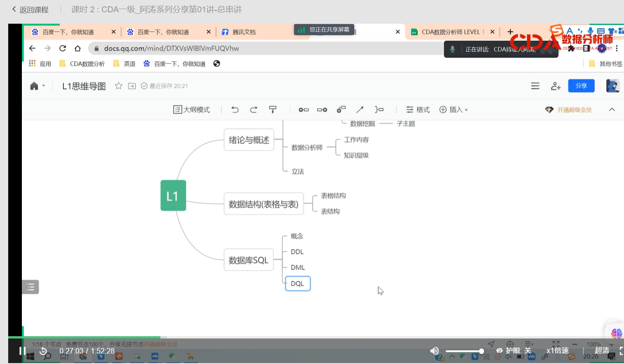The width and height of the screenshot is (624, 364).
Task: Switch to 大纲模式 outline view
Action: 192,110
